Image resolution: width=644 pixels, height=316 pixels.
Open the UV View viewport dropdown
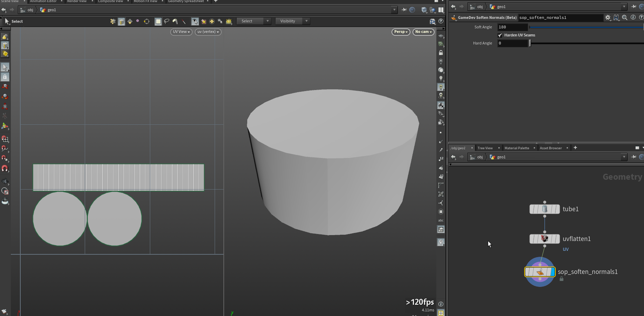[181, 32]
